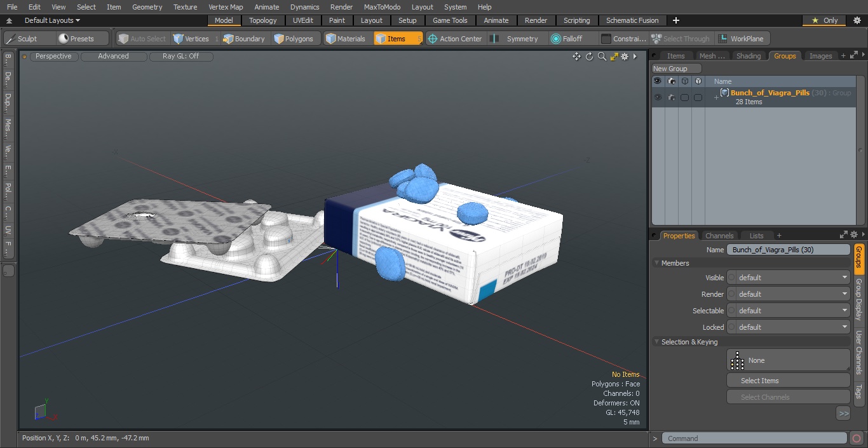
Task: Toggle Ray GL: Off viewport option
Action: tap(181, 57)
